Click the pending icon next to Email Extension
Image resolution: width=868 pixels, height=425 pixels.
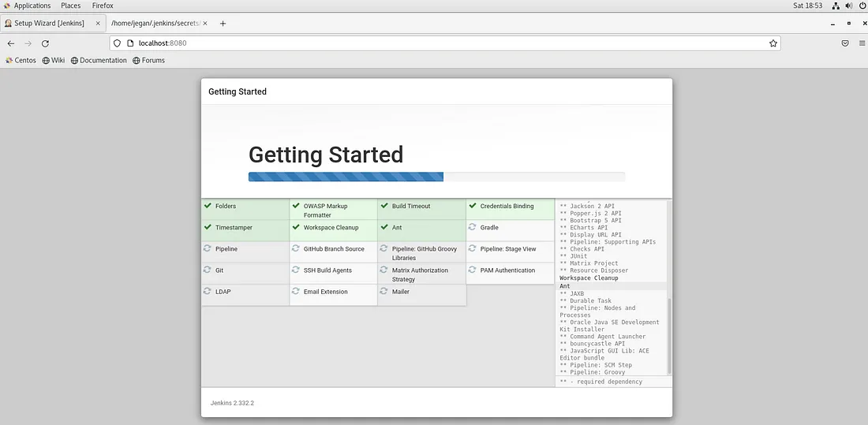click(296, 291)
